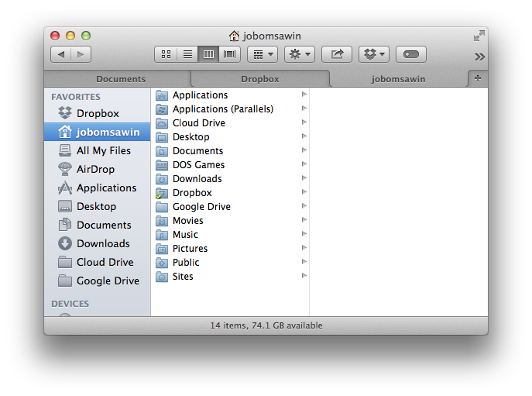Open Desktop in the sidebar

[x=98, y=206]
